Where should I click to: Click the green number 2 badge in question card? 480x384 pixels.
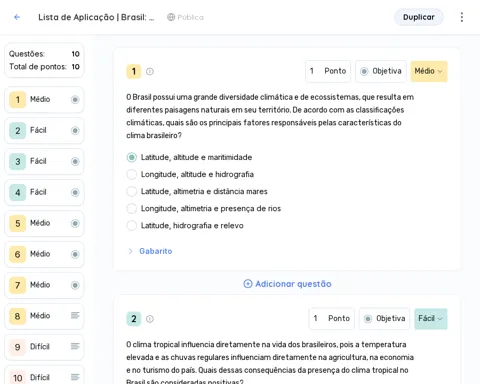134,319
